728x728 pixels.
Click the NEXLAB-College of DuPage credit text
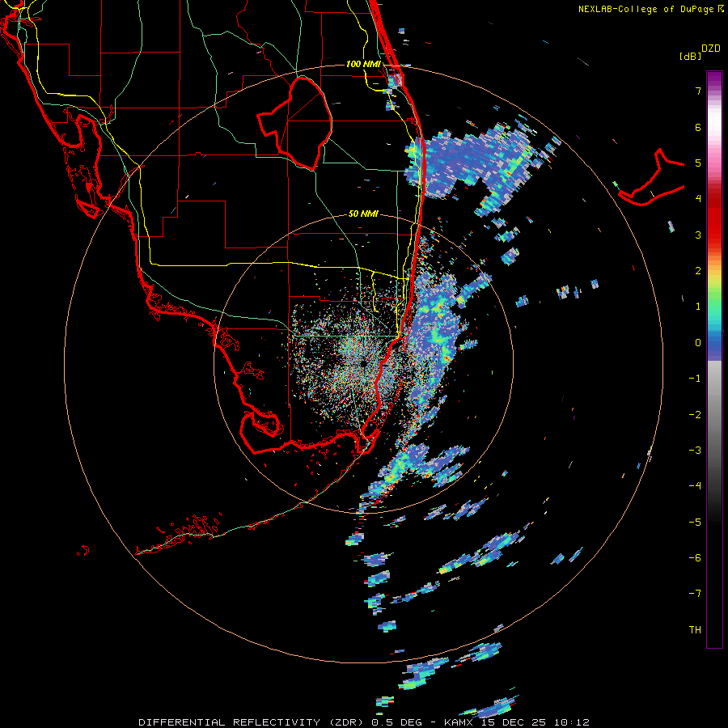tap(650, 9)
